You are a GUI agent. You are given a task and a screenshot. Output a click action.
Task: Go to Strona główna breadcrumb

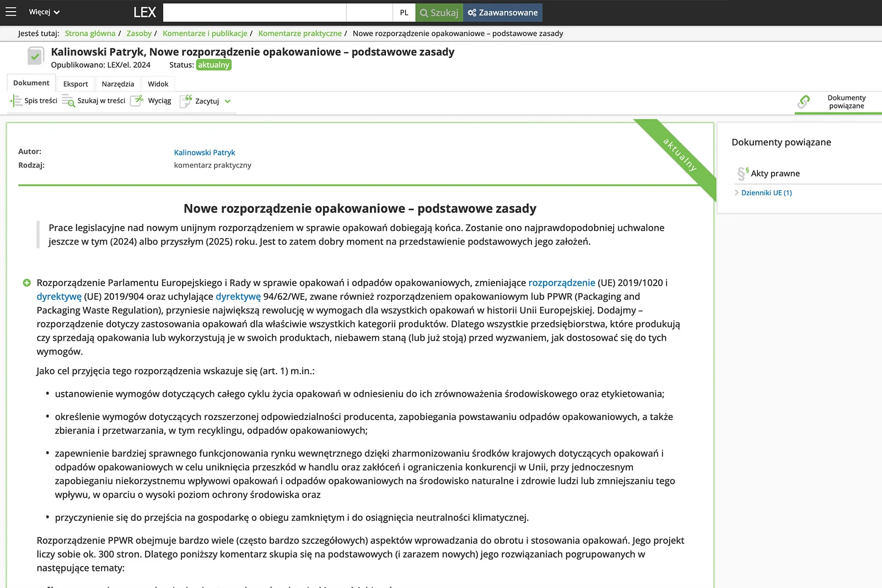tap(90, 34)
